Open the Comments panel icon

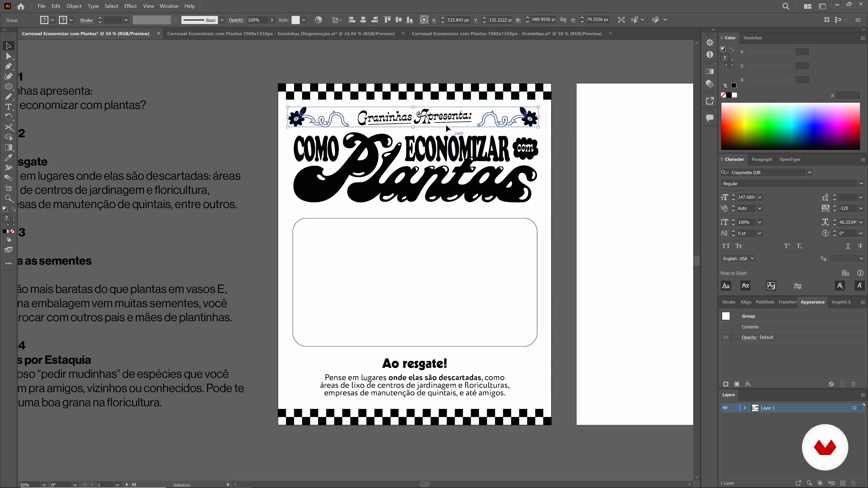(x=710, y=118)
